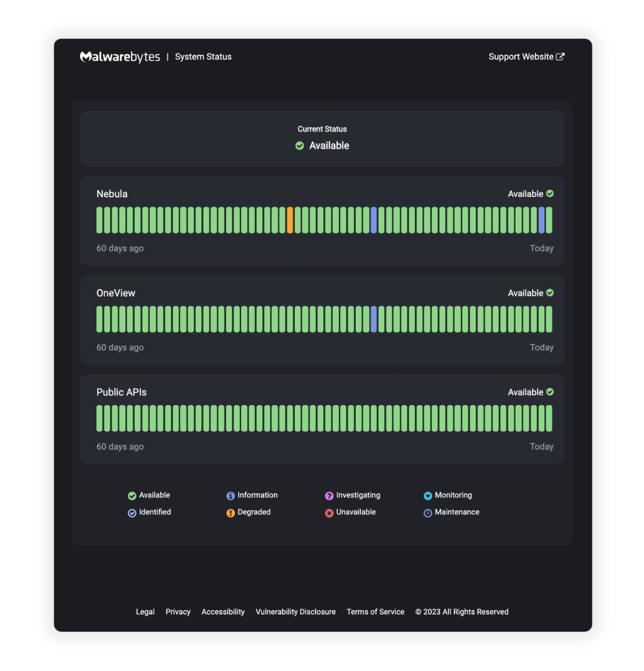Click the Identified legend icon
Screen dimensions: 644x671
132,513
